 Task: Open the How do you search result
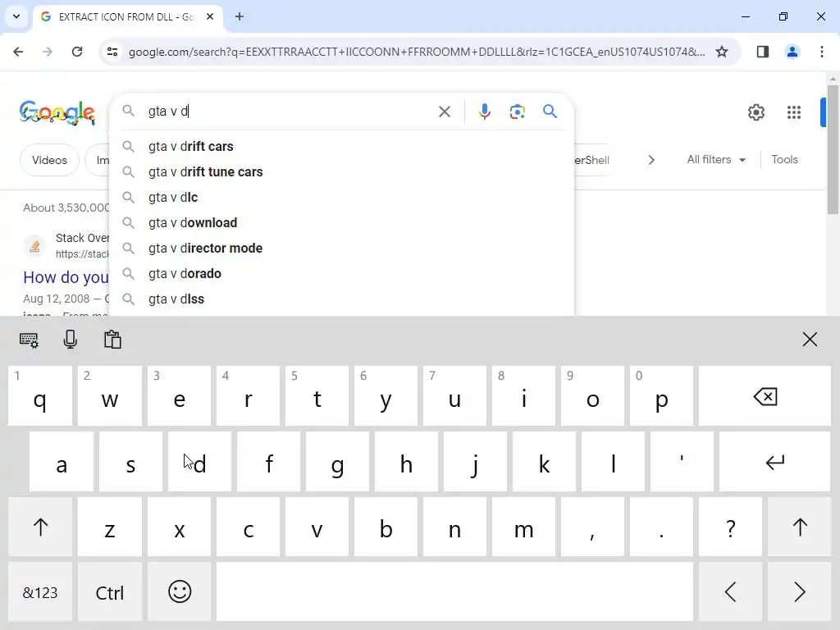pos(66,277)
